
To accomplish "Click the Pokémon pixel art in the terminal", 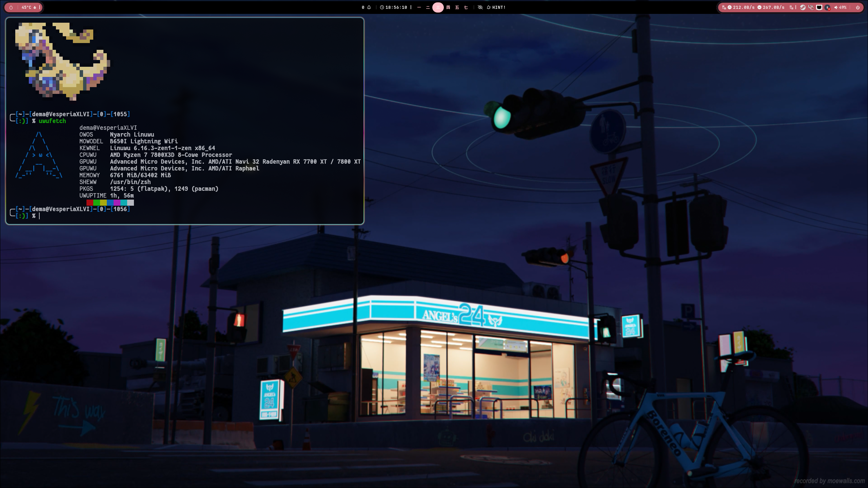I will point(62,62).
